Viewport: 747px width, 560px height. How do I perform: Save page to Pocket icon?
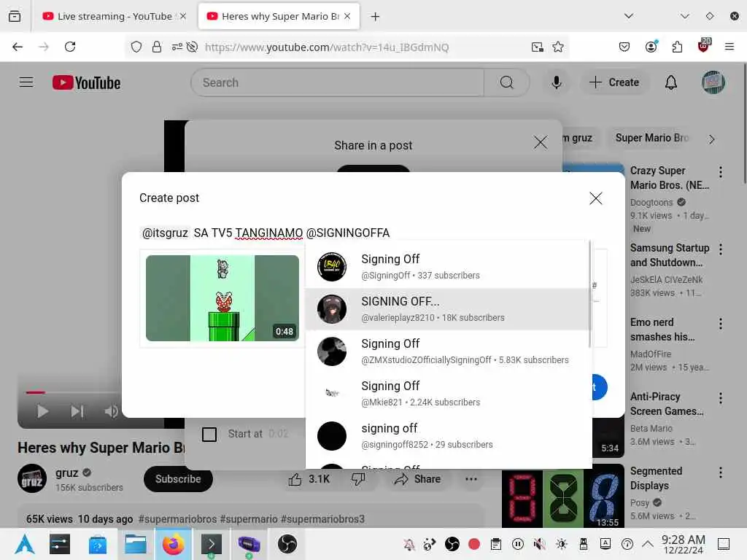[x=624, y=47]
